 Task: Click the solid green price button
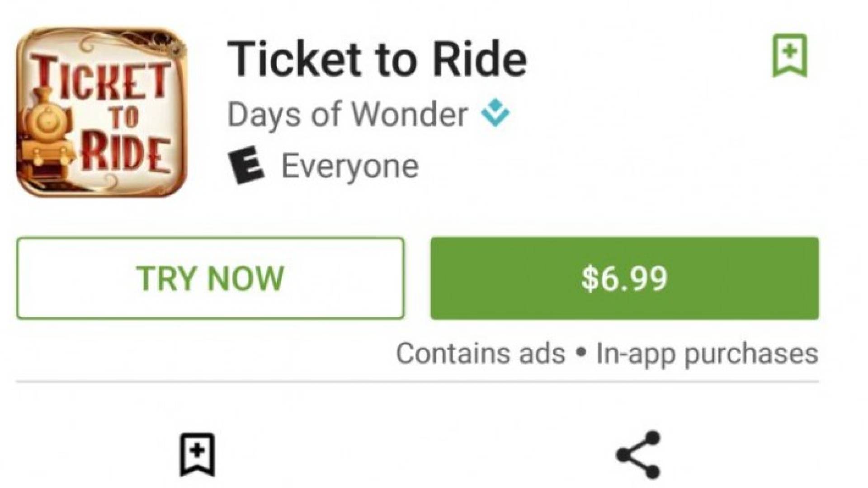coord(624,278)
